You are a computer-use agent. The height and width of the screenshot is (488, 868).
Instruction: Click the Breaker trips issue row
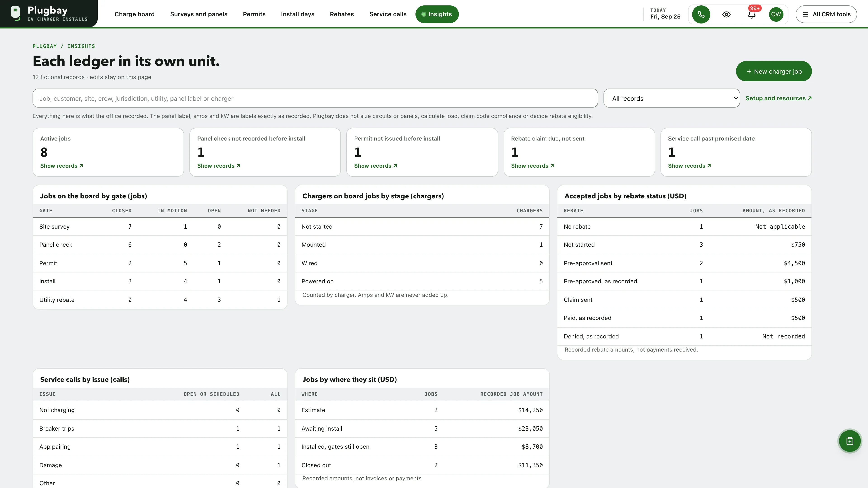[x=160, y=428]
